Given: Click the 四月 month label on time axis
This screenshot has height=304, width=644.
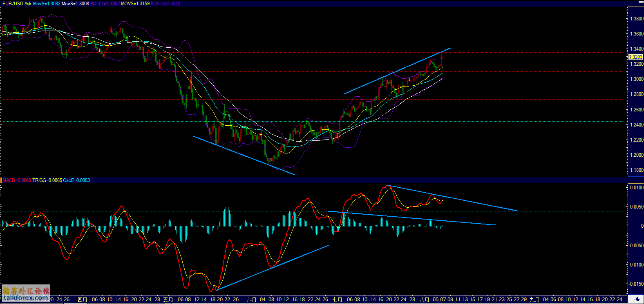Looking at the screenshot, I should tap(83, 300).
